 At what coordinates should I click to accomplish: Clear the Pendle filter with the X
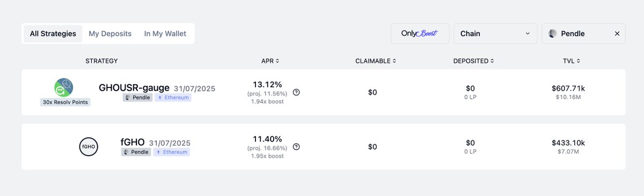pyautogui.click(x=617, y=33)
